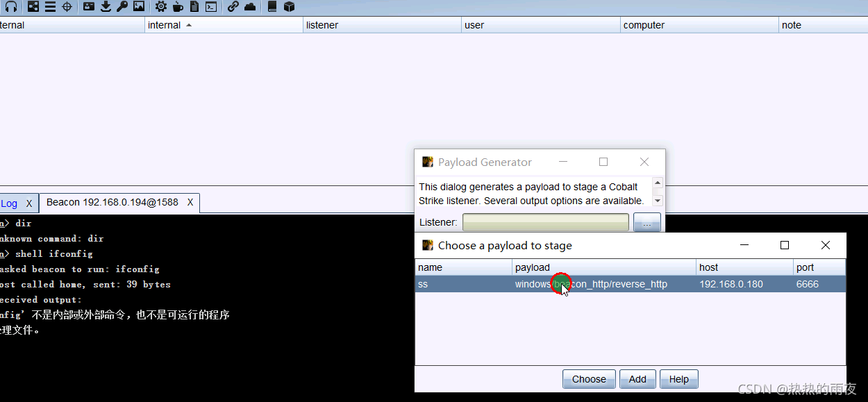Click the coffee cup Java applet icon
Image resolution: width=868 pixels, height=402 pixels.
[178, 7]
